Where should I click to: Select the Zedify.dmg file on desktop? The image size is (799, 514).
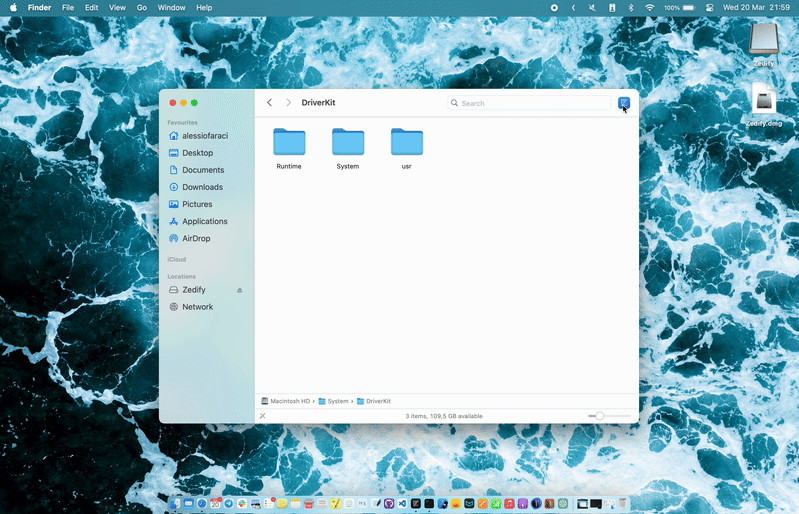pos(764,99)
